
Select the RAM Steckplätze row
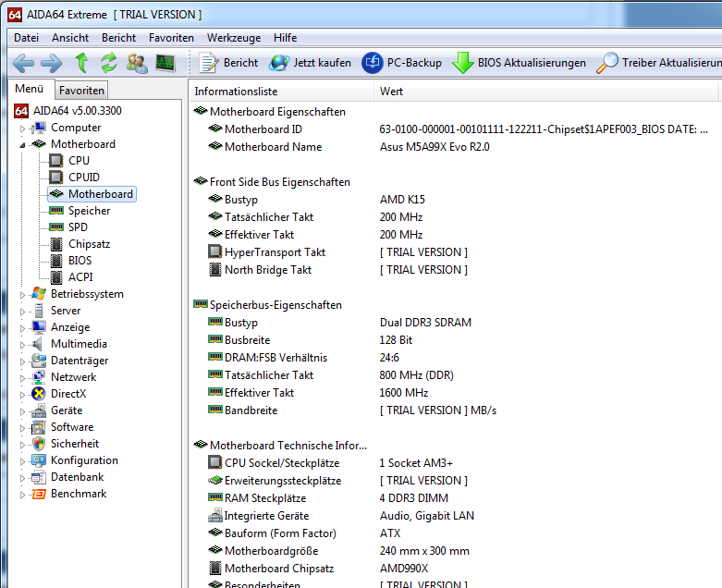[x=328, y=498]
